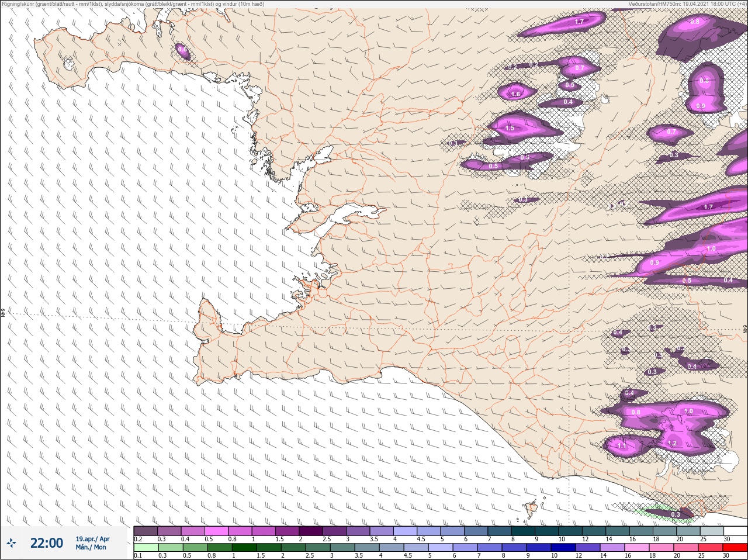Viewport: 748px width, 560px height.
Task: Click the small island off the south coast
Action: click(x=531, y=507)
